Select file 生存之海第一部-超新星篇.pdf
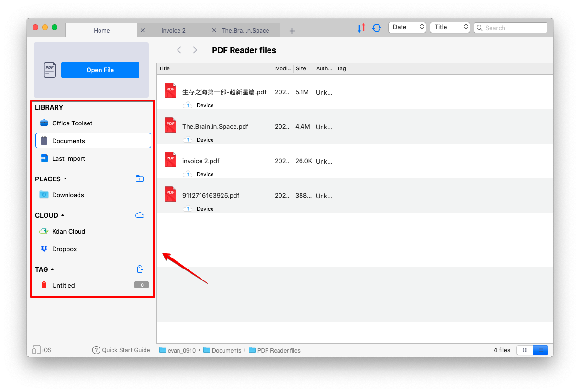 (x=355, y=92)
